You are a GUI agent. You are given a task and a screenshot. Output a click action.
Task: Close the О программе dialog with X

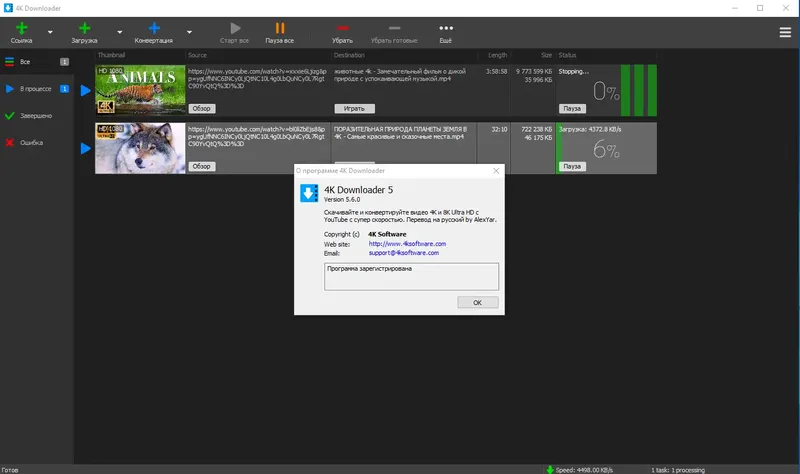pos(496,171)
